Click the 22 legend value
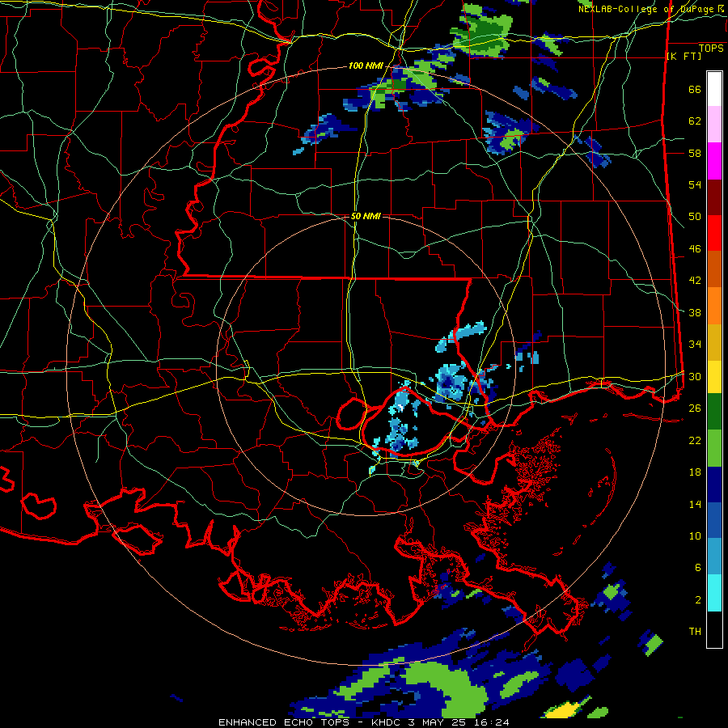 point(695,440)
